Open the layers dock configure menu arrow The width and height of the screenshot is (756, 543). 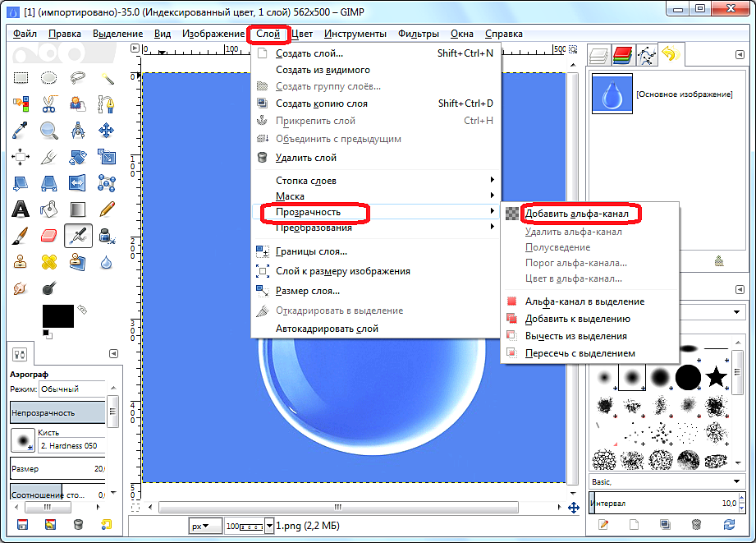click(x=740, y=54)
